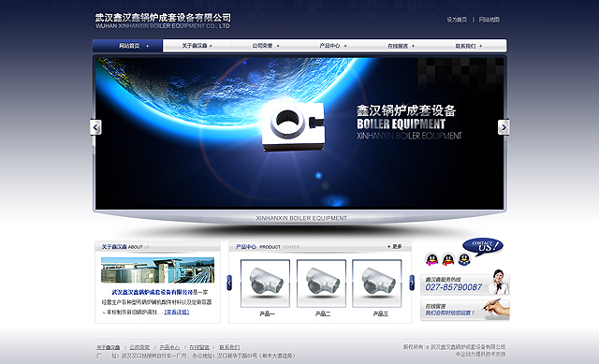Click footer 产品中心 link
The height and width of the screenshot is (364, 599).
(x=169, y=347)
